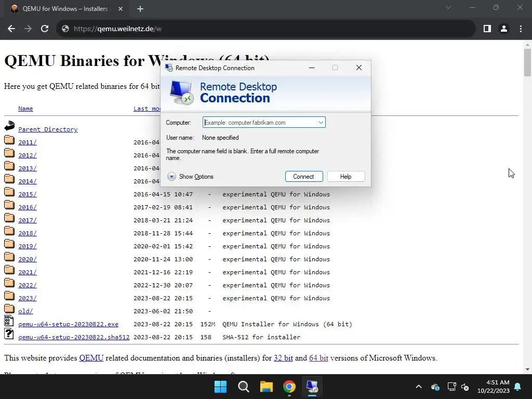Follow the 32 bit link
The width and height of the screenshot is (532, 399).
pyautogui.click(x=283, y=358)
